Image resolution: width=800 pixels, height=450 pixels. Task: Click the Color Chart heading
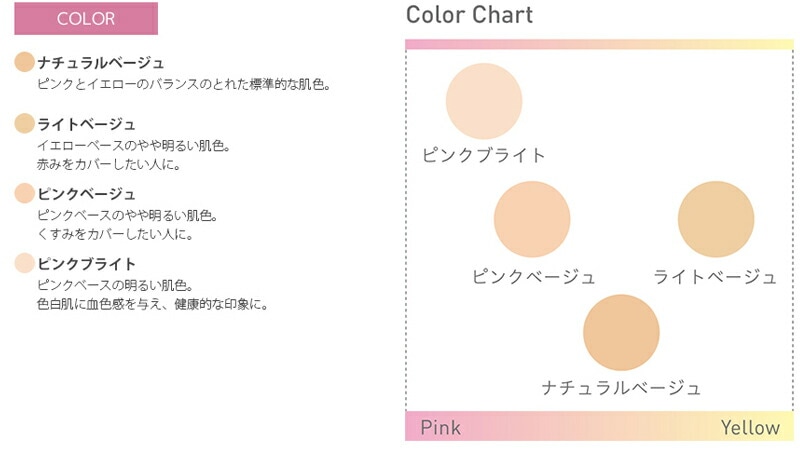point(469,15)
